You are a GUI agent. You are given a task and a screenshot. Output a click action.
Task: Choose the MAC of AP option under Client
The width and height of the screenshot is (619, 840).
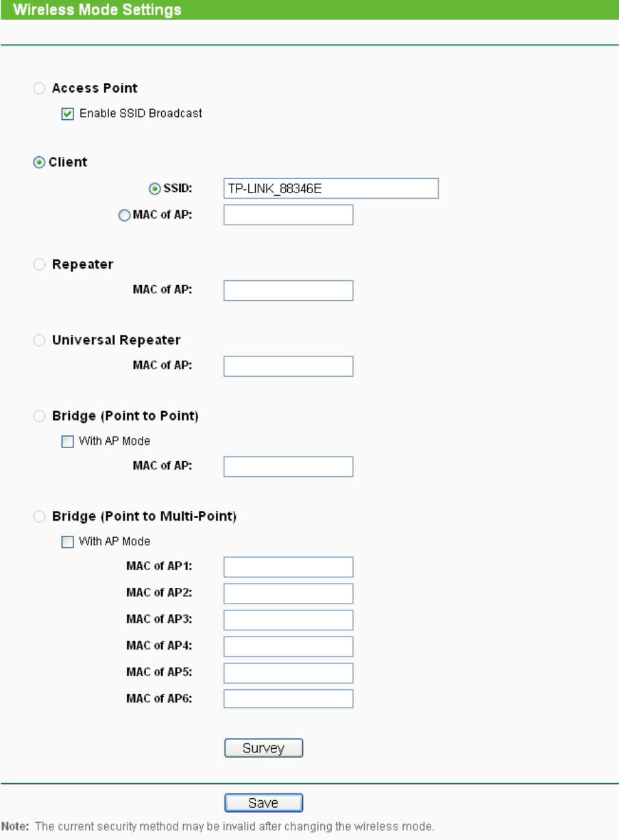pos(124,215)
